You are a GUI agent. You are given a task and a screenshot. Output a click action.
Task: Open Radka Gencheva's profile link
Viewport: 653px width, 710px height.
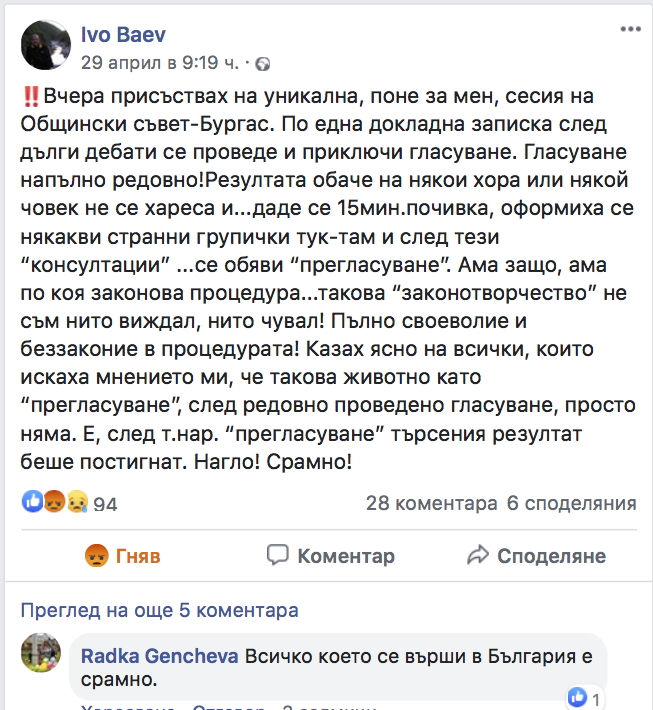coord(159,657)
